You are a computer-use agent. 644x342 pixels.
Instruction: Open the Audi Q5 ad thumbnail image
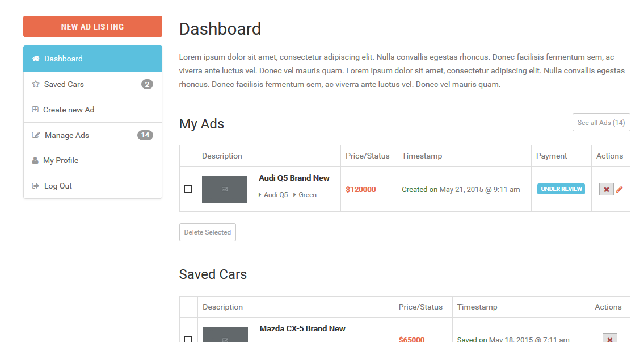(225, 189)
